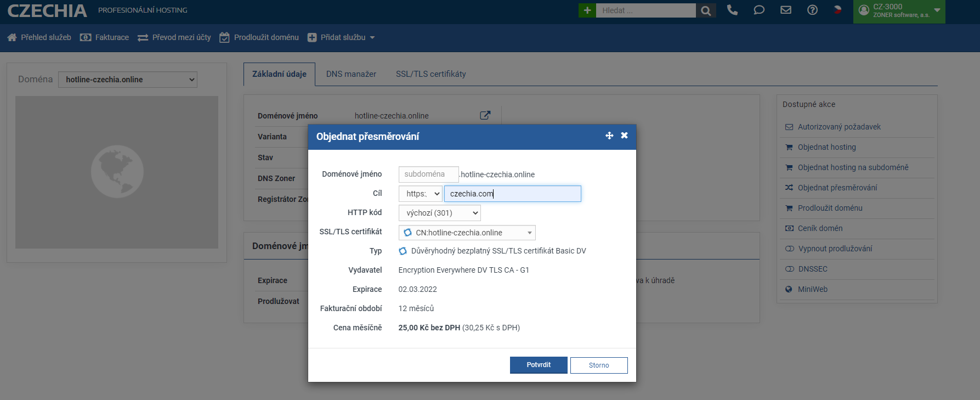This screenshot has height=400, width=980.
Task: Expand the HTTP kód dropdown
Action: click(439, 213)
